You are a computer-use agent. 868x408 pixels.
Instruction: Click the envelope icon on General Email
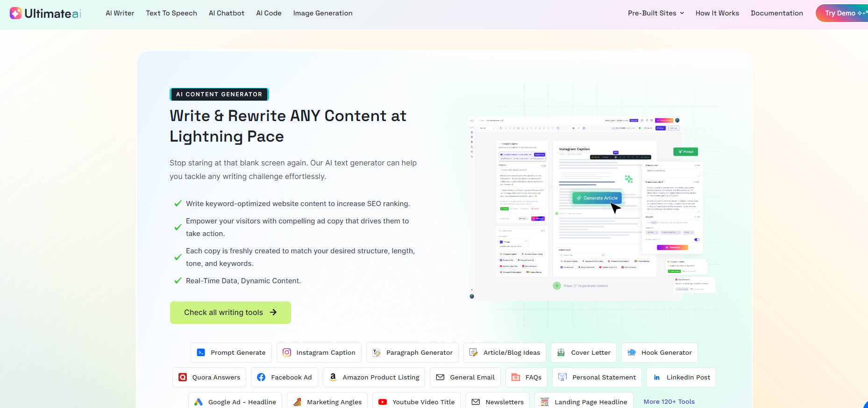click(440, 377)
